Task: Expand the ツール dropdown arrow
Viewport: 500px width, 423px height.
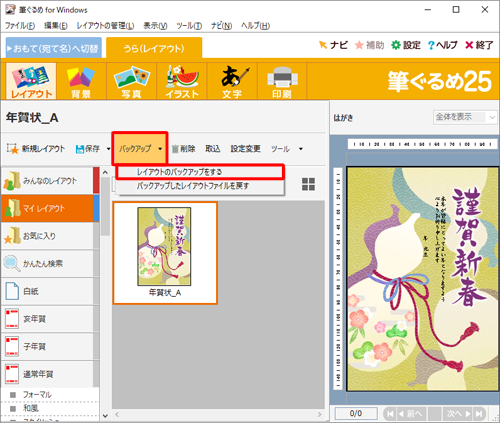Action: coord(301,149)
